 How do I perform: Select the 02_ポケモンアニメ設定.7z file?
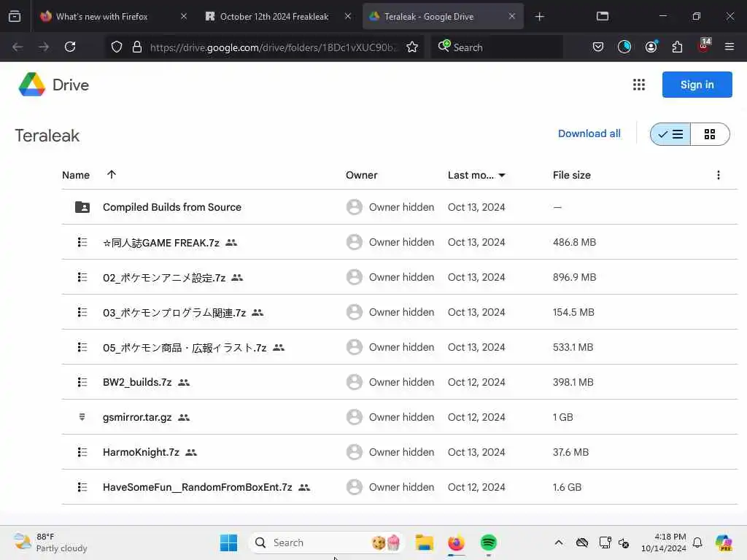coord(164,278)
